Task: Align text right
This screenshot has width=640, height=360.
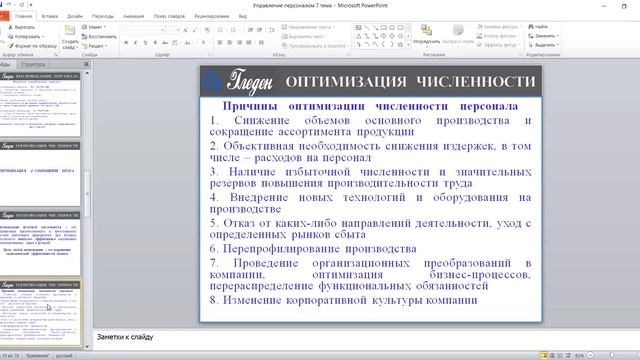Action: [x=240, y=42]
